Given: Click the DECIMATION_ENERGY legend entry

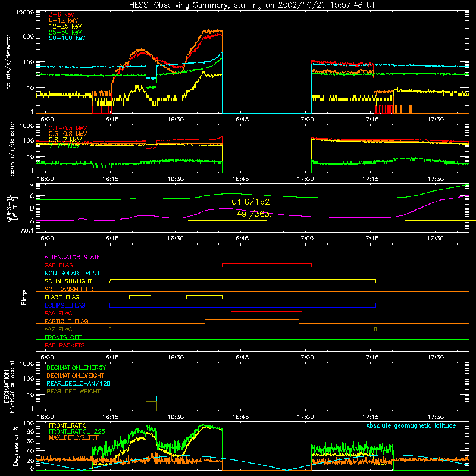Looking at the screenshot, I should [x=76, y=368].
